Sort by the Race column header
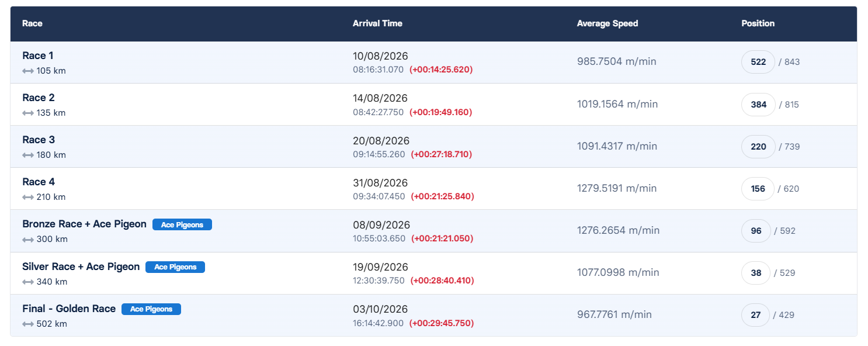The image size is (868, 346). pyautogui.click(x=33, y=23)
